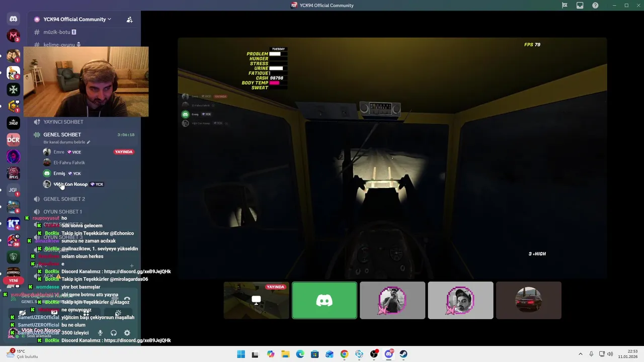Open weather widget showing 15°C
The image size is (644, 362).
(x=22, y=354)
